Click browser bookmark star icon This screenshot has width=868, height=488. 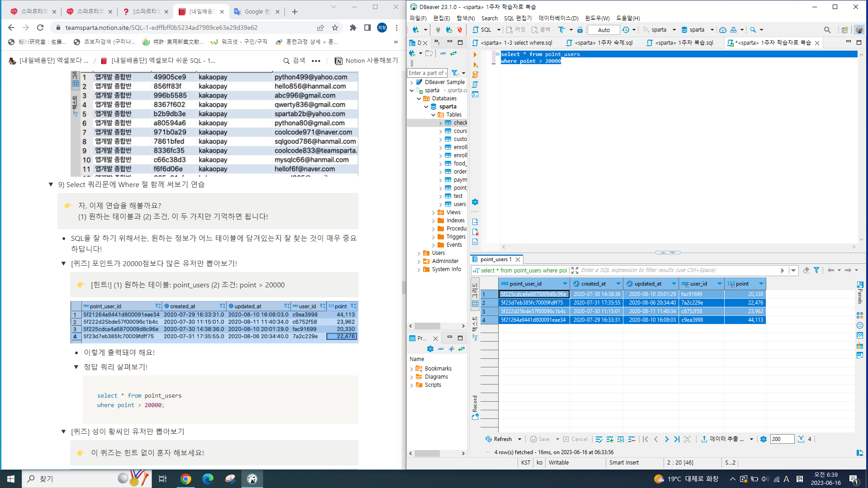(x=335, y=28)
